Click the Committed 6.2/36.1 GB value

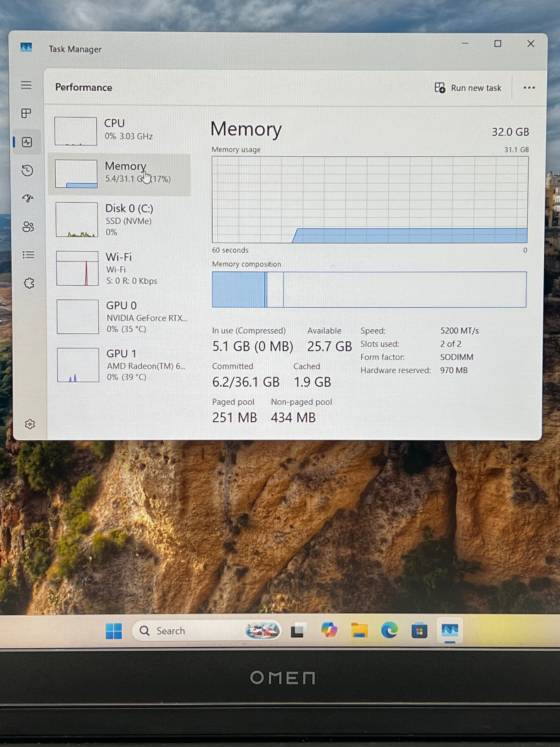coord(246,382)
